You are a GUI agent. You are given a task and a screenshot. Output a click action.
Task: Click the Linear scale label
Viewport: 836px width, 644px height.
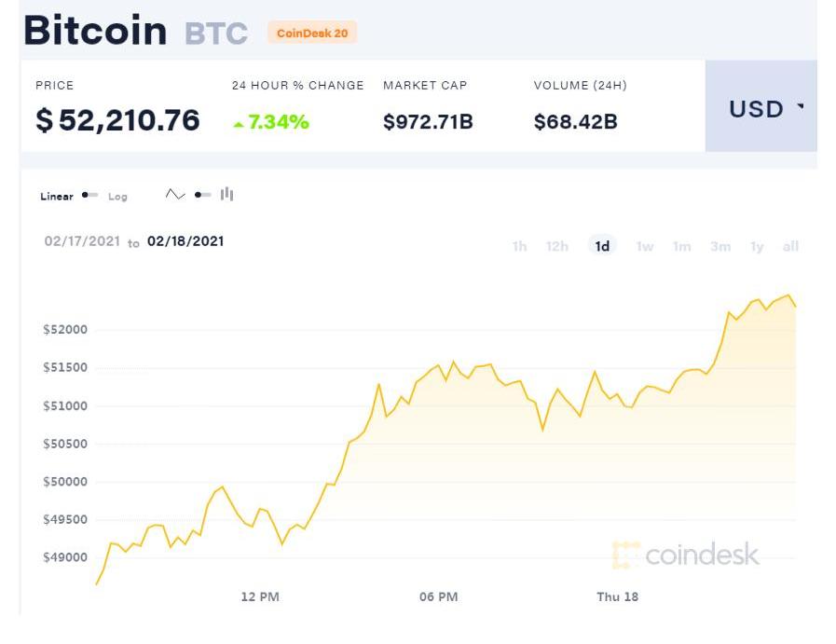(57, 197)
